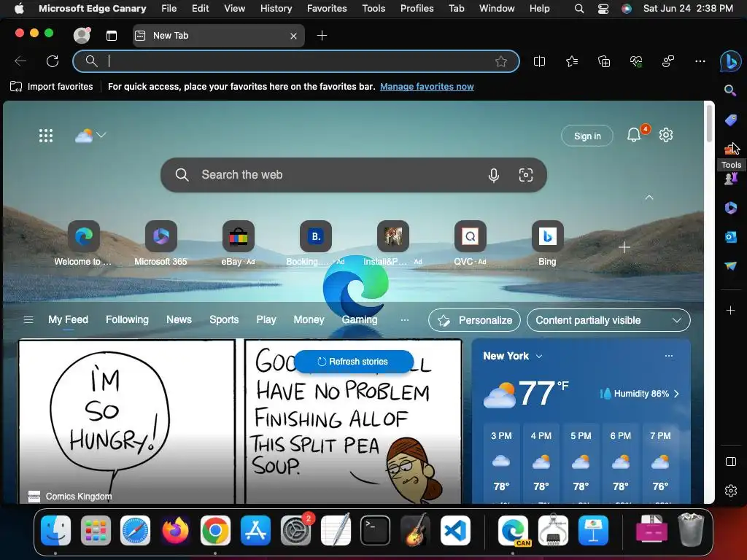Open Outlook sidebar icon

(730, 237)
